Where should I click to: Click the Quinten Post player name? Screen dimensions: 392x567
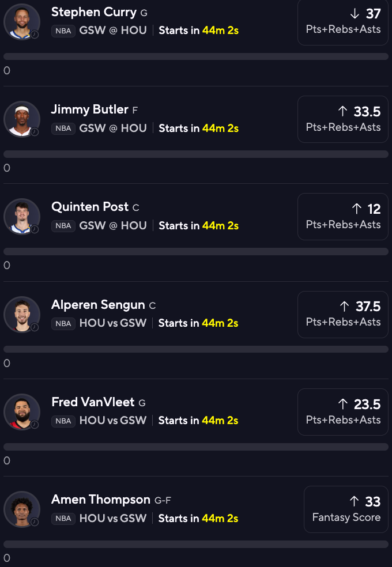(x=91, y=207)
